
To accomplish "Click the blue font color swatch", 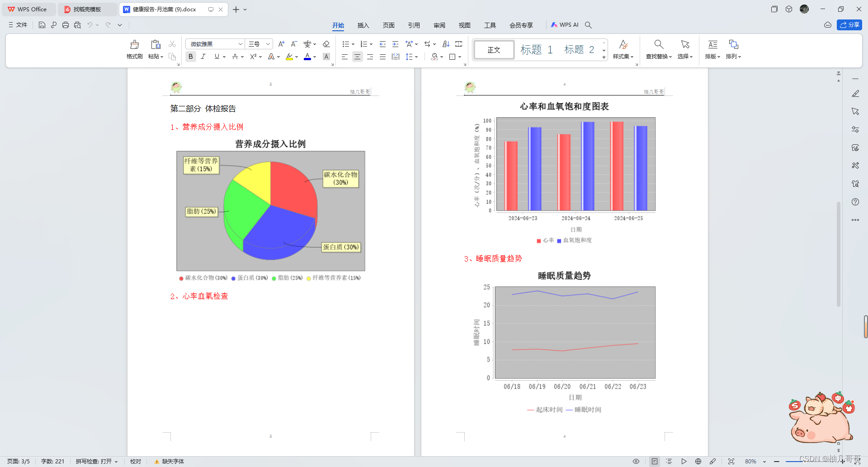I will (307, 57).
